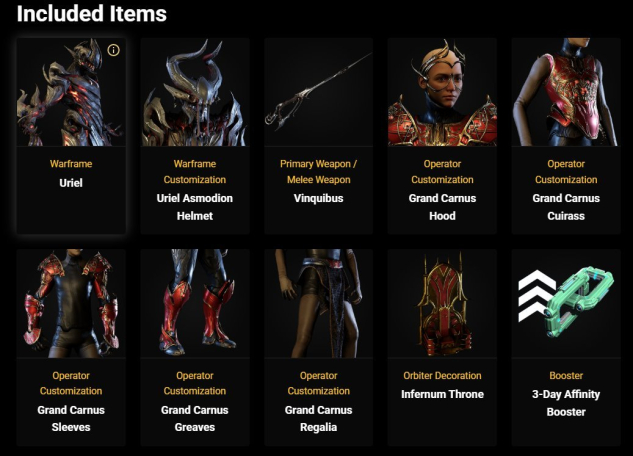This screenshot has height=456, width=633.
Task: Click the 3-Day Affinity Booster label
Action: (566, 403)
